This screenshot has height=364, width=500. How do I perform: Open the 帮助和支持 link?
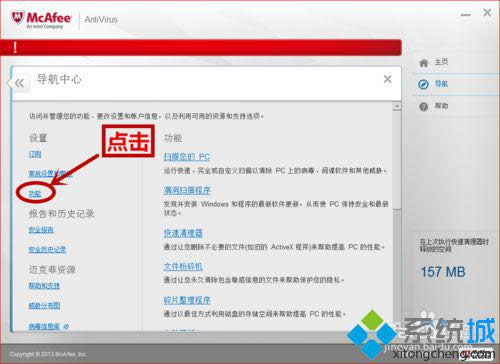click(x=44, y=286)
